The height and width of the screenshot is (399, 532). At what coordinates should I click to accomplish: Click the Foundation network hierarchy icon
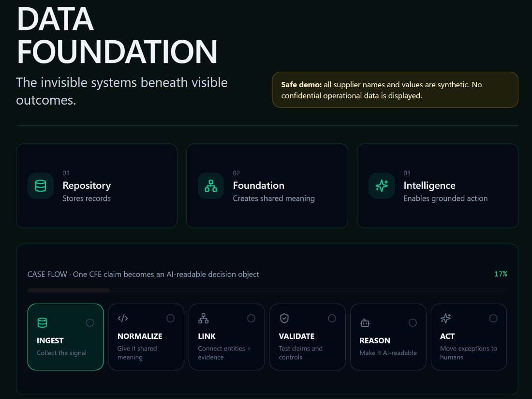(x=211, y=186)
